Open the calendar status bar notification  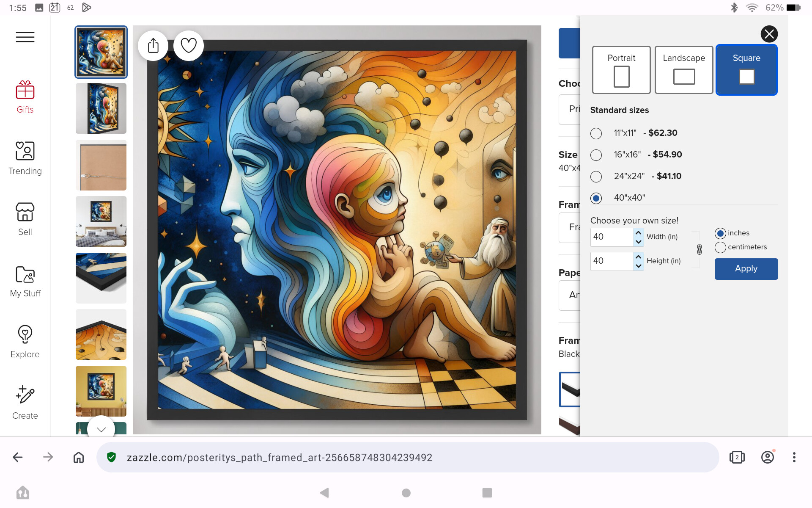tap(55, 8)
